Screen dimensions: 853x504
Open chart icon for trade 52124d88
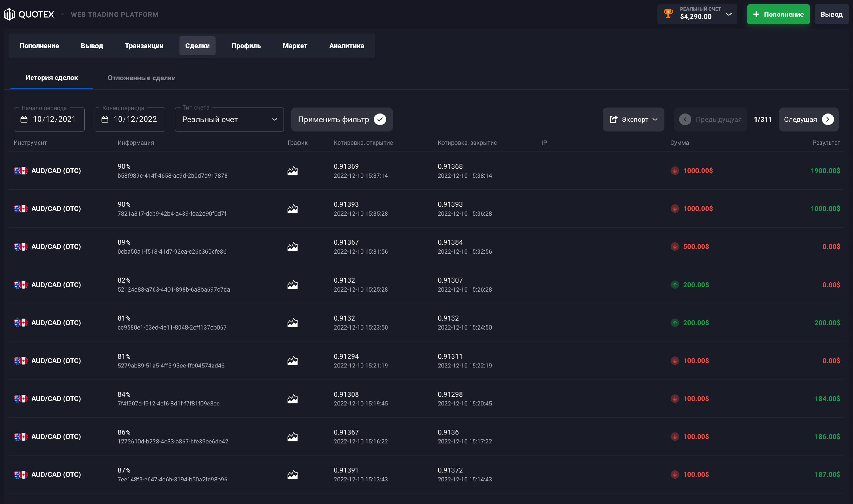tap(293, 285)
